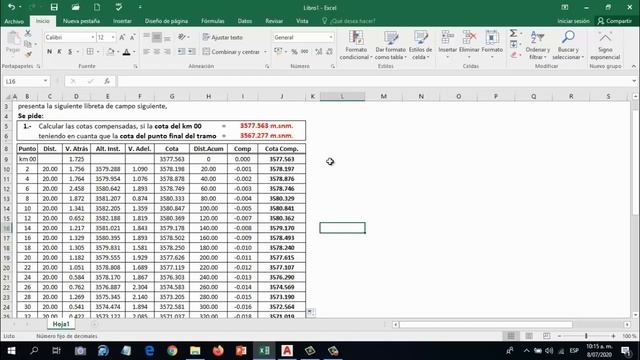Screen dimensions: 640x360
Task: Click Iniciar sesión link
Action: coord(573,21)
